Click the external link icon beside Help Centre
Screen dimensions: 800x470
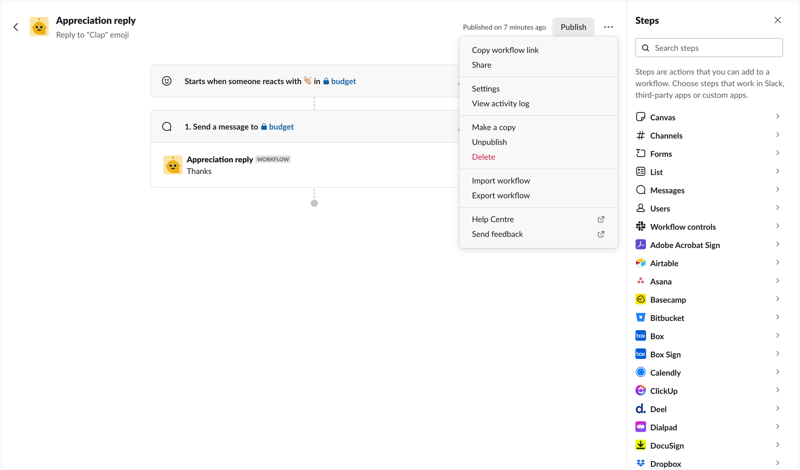(601, 219)
